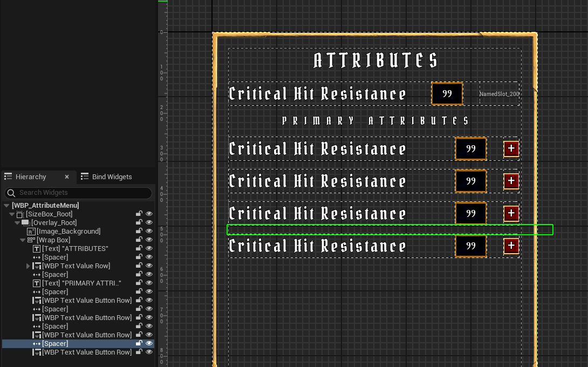
Task: Hide Image_Background with its eye icon
Action: (x=149, y=231)
